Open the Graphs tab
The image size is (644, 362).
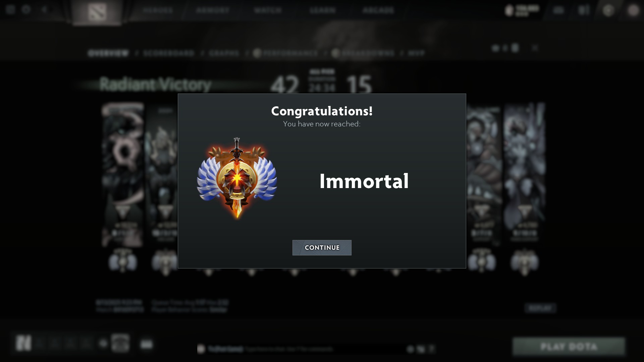point(224,53)
